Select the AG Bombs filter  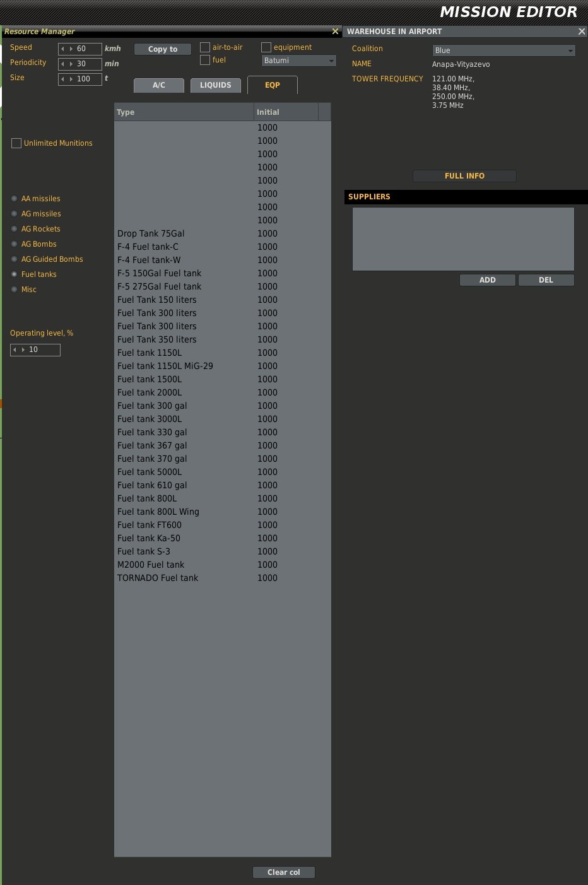pyautogui.click(x=15, y=244)
